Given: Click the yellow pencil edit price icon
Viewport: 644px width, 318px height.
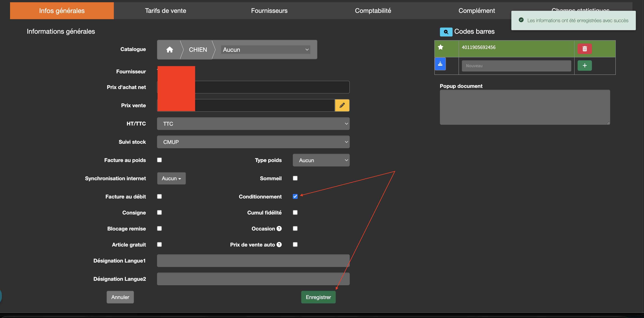Looking at the screenshot, I should coord(342,105).
